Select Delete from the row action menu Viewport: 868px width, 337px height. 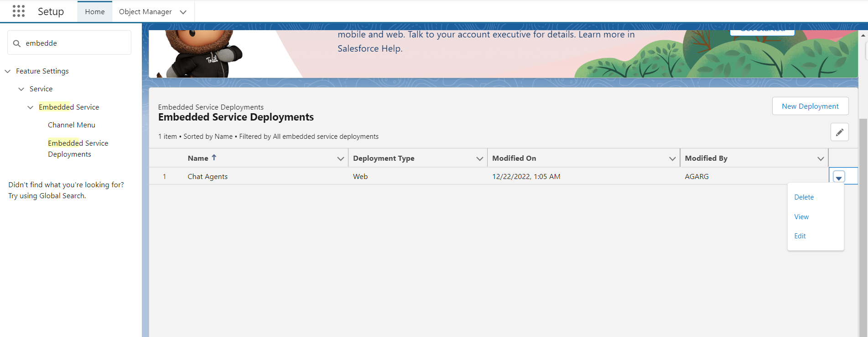804,197
